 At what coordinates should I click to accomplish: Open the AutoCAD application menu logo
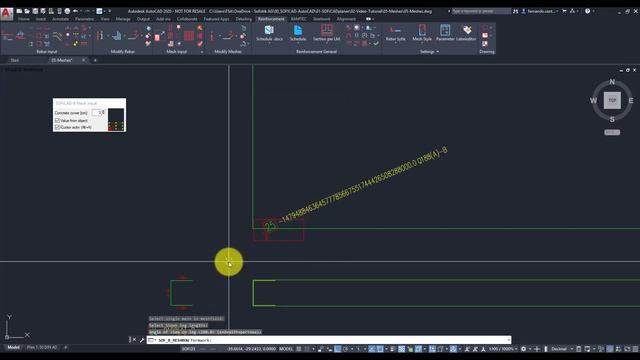point(6,13)
